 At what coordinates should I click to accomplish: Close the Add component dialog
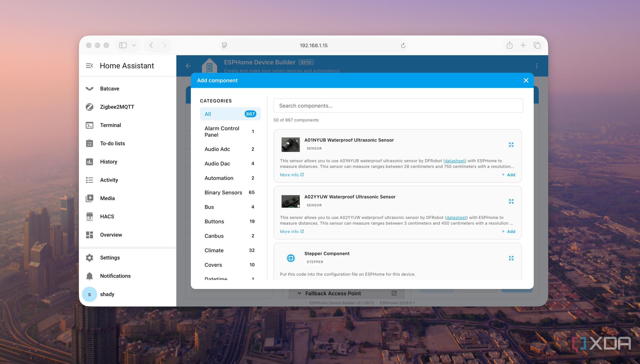click(526, 80)
